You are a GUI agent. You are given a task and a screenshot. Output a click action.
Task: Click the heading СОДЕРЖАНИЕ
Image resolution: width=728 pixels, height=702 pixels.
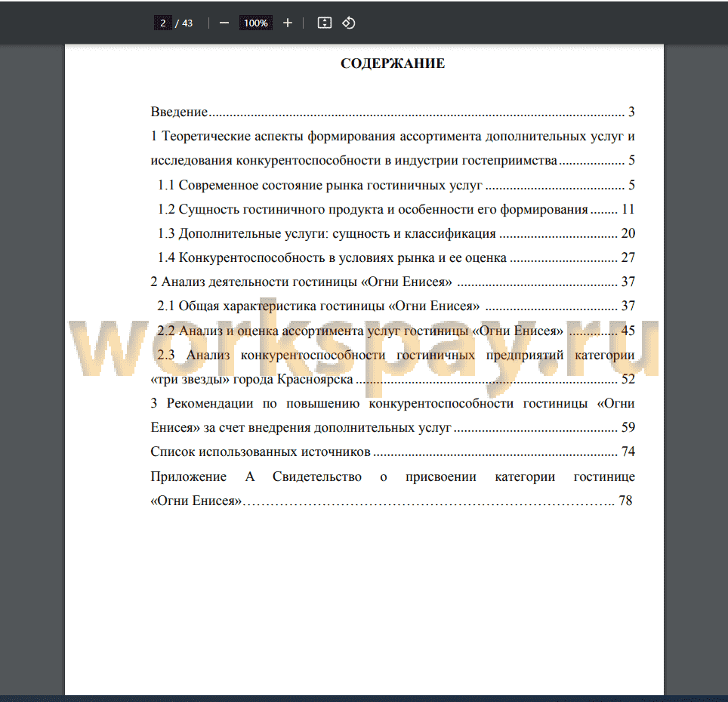pos(393,63)
